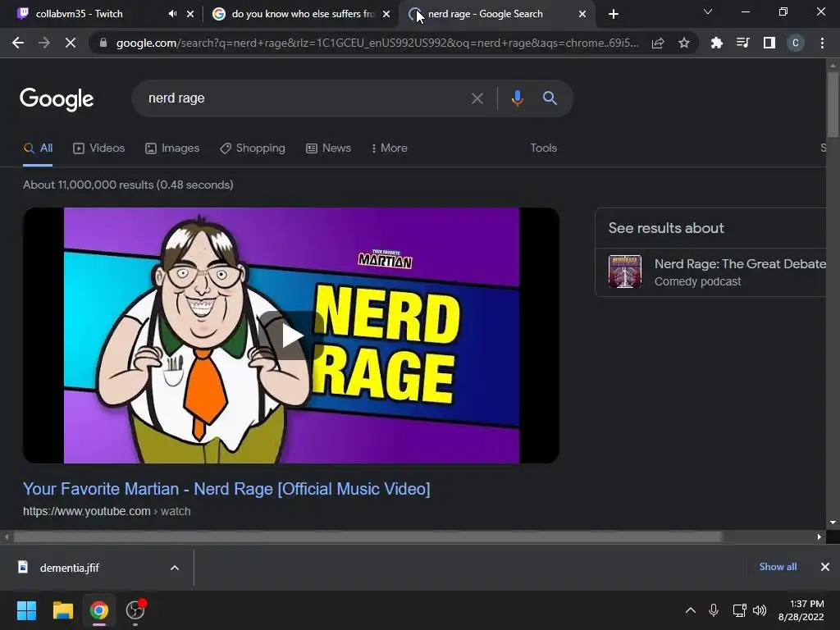This screenshot has width=840, height=630.
Task: Click the microphone tray icon
Action: point(714,610)
